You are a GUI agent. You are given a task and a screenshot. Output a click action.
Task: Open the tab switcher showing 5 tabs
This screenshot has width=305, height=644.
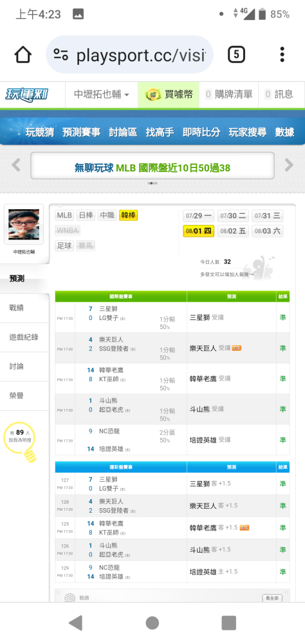(x=236, y=54)
